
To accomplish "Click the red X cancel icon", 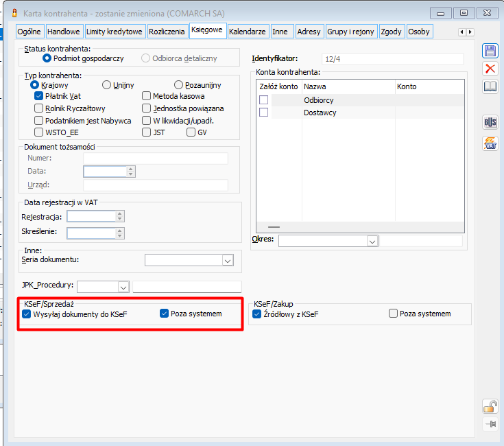I will tap(490, 69).
